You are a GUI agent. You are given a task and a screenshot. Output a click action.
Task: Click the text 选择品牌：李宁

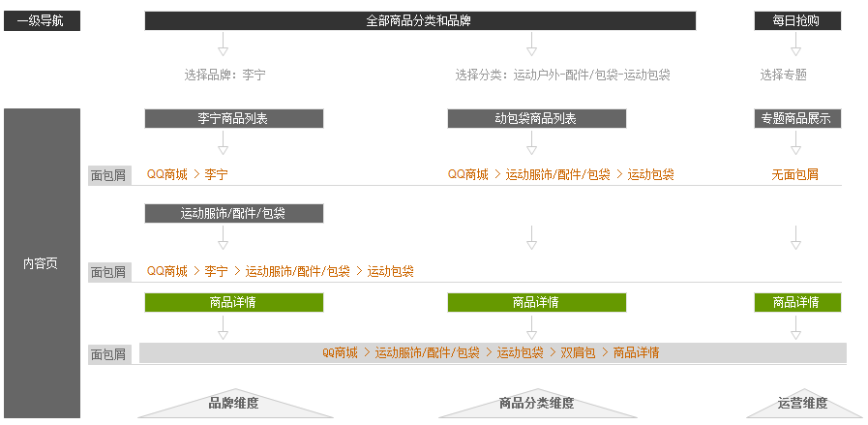[224, 75]
